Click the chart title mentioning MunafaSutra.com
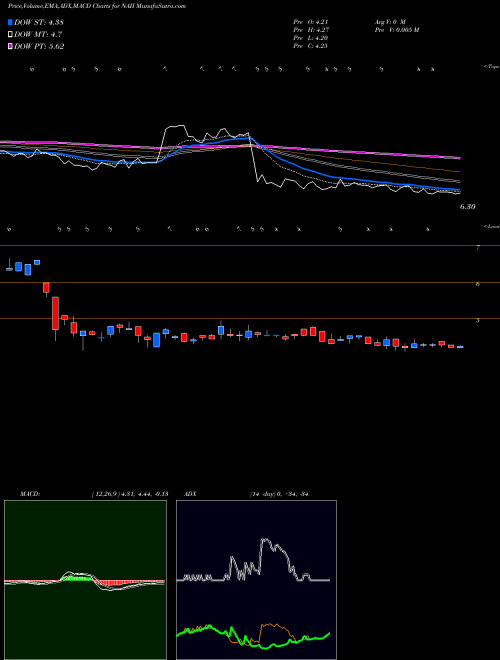Viewport: 500px width, 660px height. point(97,6)
